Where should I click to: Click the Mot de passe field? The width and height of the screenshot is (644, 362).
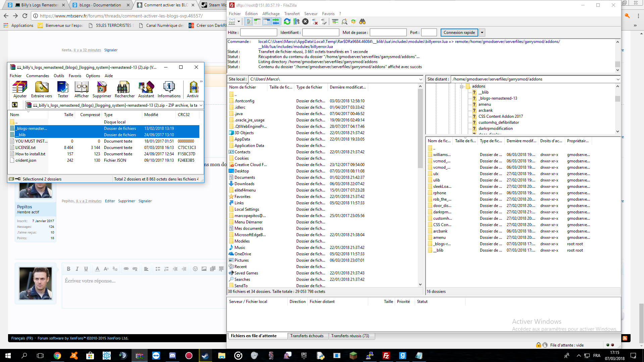point(388,33)
